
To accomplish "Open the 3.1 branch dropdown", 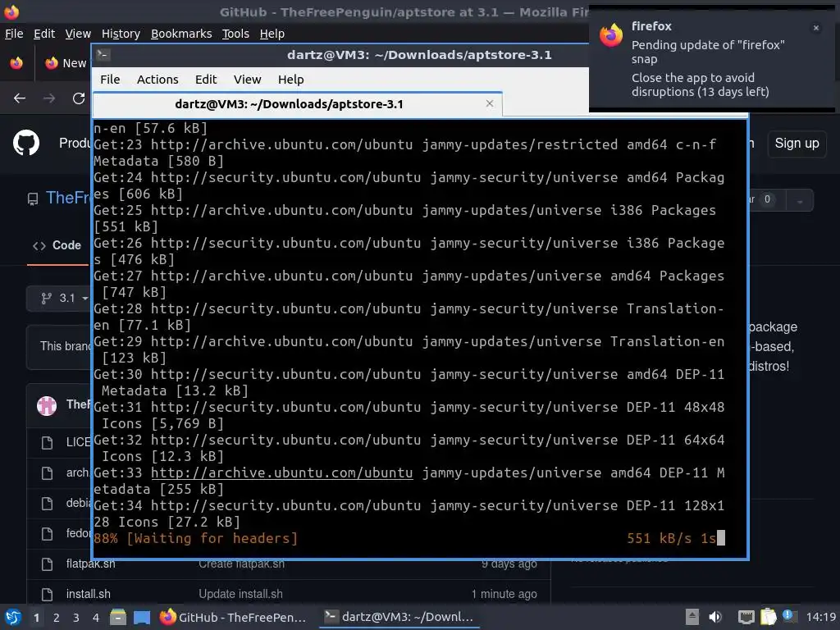I will tap(59, 298).
